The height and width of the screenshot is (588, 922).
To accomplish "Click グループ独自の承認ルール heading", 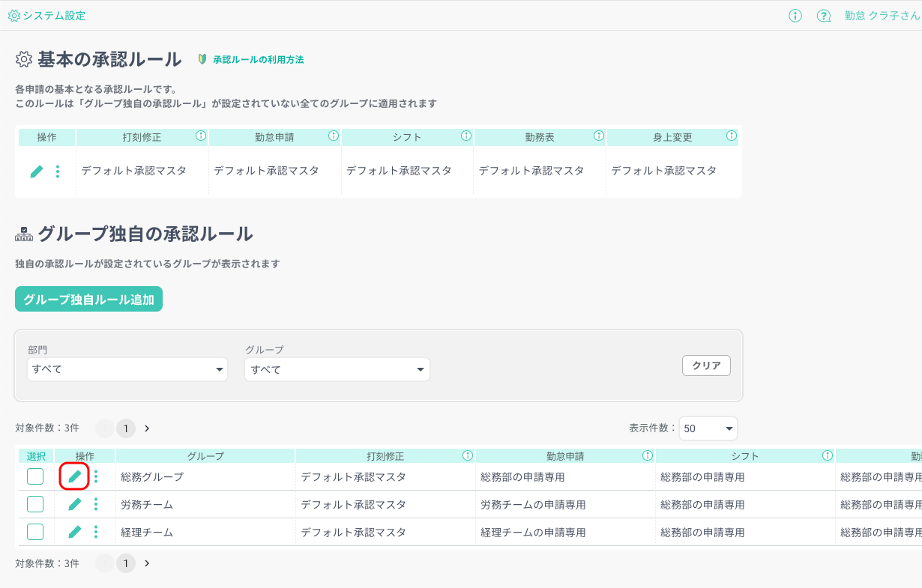I will (x=145, y=234).
